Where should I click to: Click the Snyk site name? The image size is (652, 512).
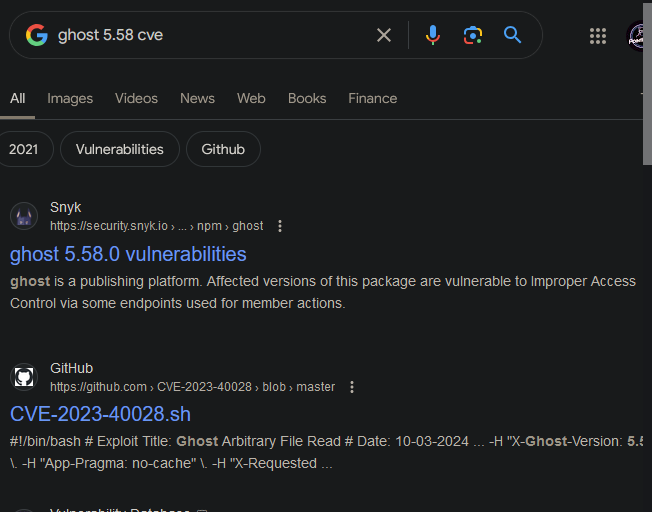[66, 207]
